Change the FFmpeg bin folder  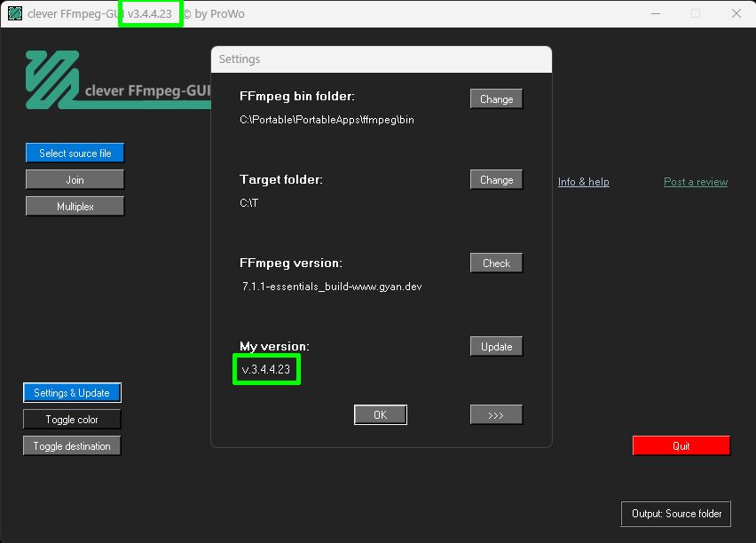pyautogui.click(x=496, y=98)
